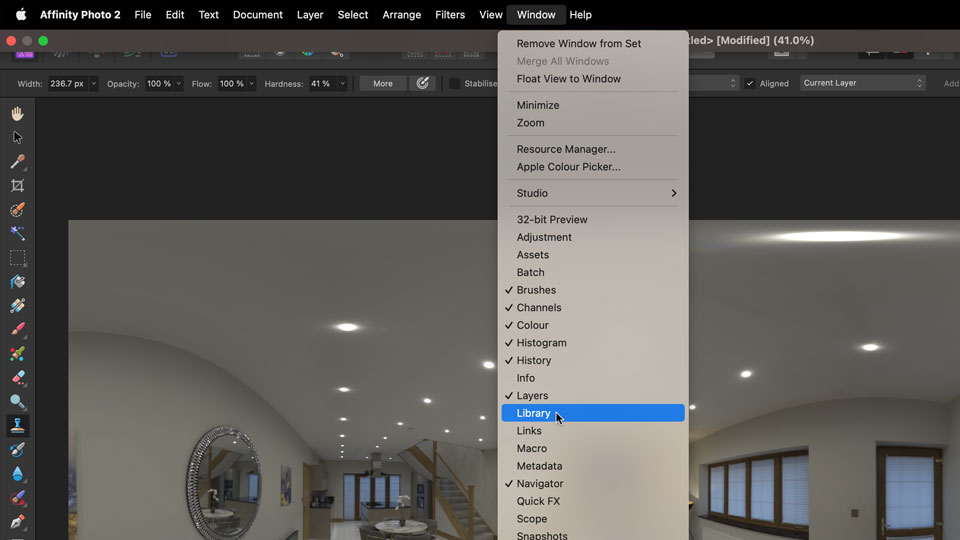Viewport: 960px width, 540px height.
Task: Open the Apple menu
Action: pos(21,15)
